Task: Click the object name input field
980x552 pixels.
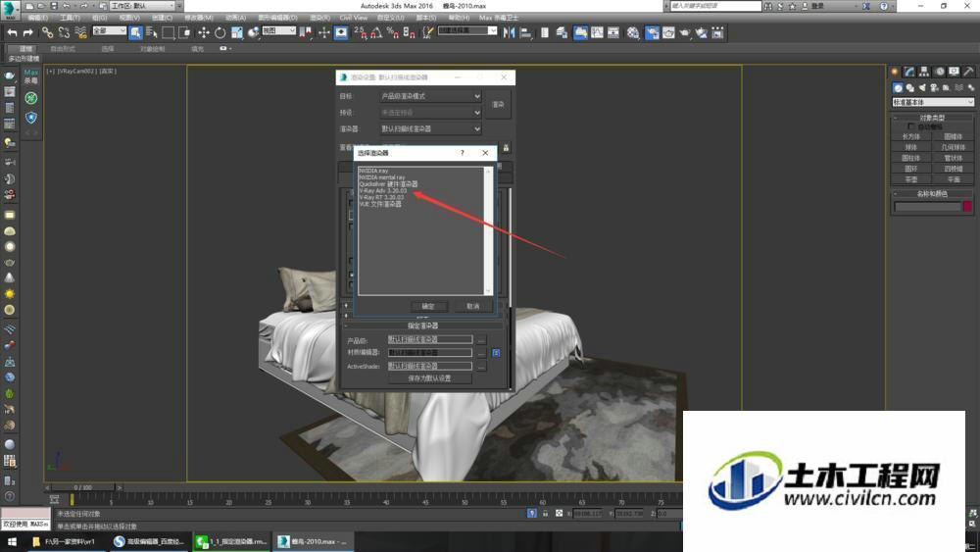Action: pyautogui.click(x=927, y=206)
